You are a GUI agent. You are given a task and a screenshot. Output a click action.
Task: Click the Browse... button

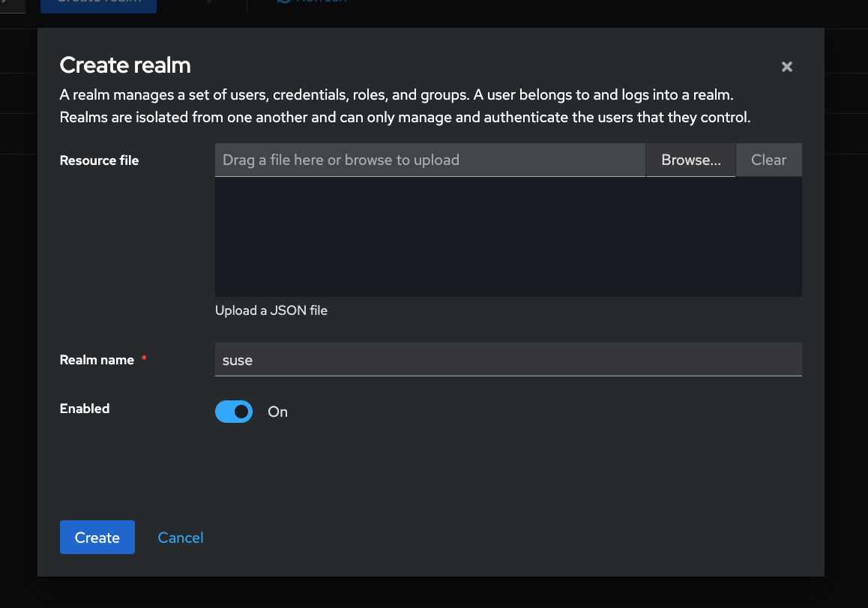click(690, 160)
